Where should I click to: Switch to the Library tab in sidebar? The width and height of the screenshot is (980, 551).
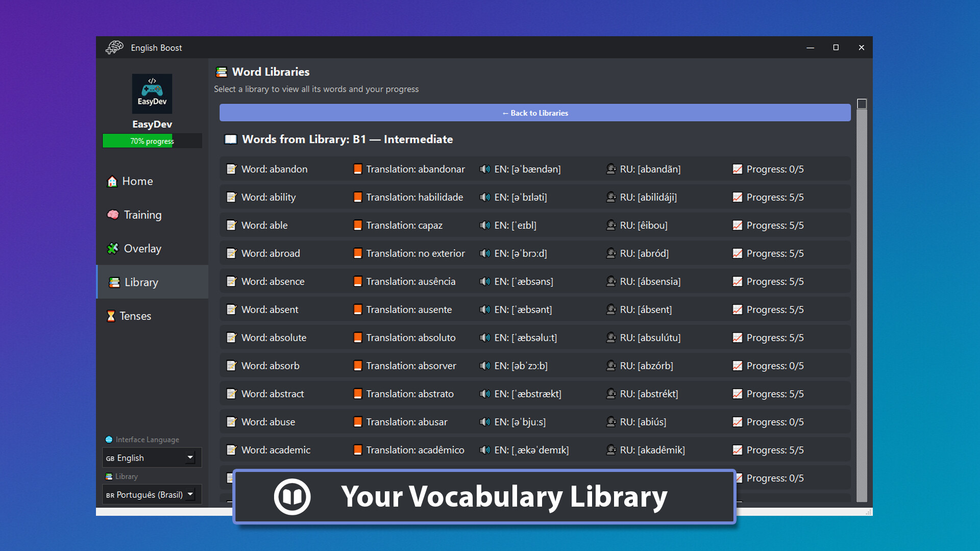(x=141, y=282)
